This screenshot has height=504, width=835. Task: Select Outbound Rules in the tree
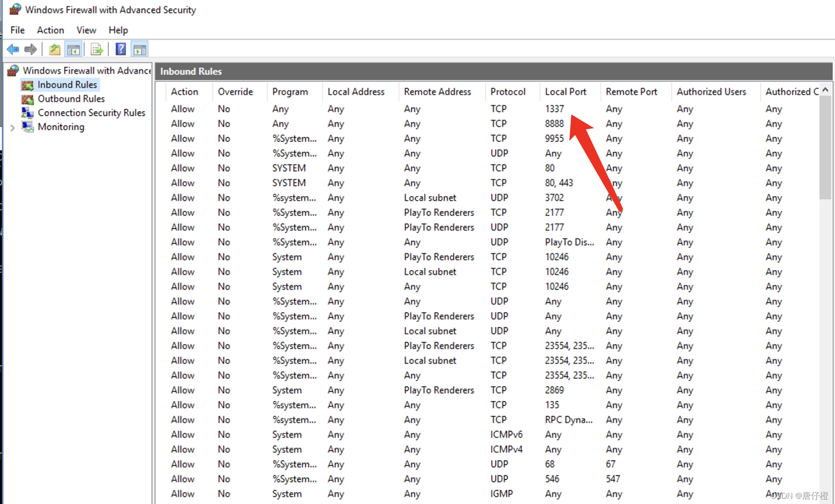(x=71, y=99)
